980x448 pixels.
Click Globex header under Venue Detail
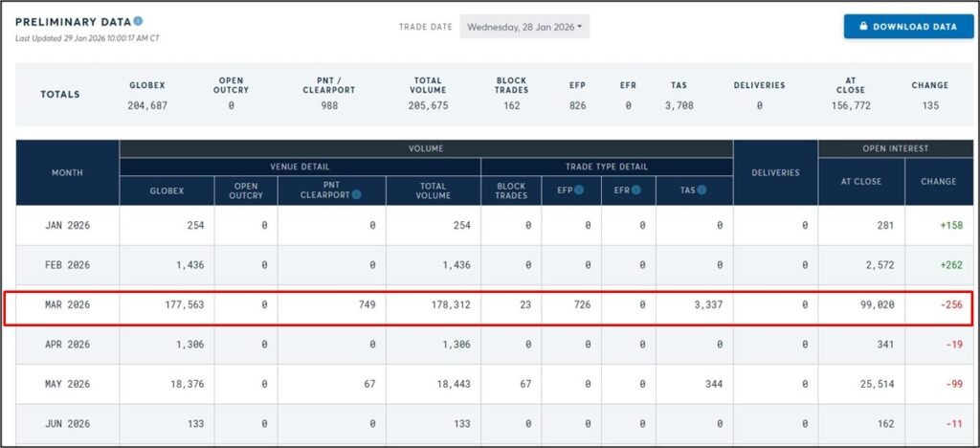click(167, 190)
